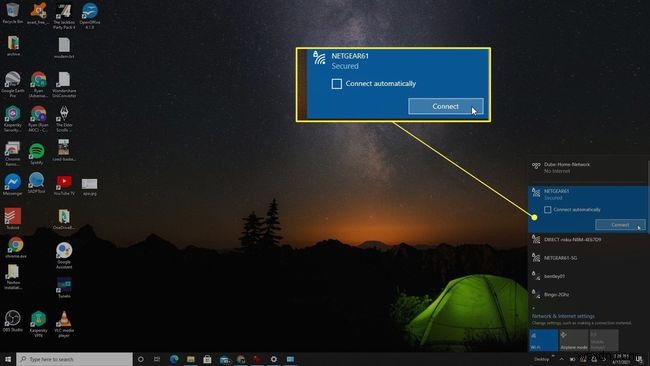Tick the Connect automatically checkbox in Wi-Fi list
This screenshot has width=650, height=366.
tap(548, 210)
